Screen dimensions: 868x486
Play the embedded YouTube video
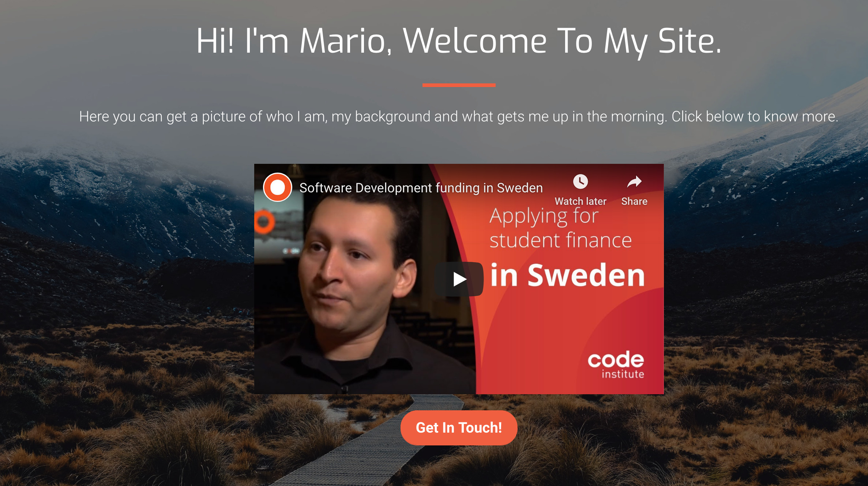point(459,279)
